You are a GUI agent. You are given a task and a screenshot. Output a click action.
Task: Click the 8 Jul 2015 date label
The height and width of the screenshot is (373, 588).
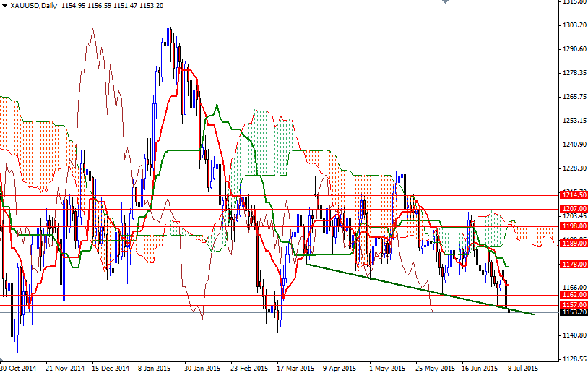(522, 367)
